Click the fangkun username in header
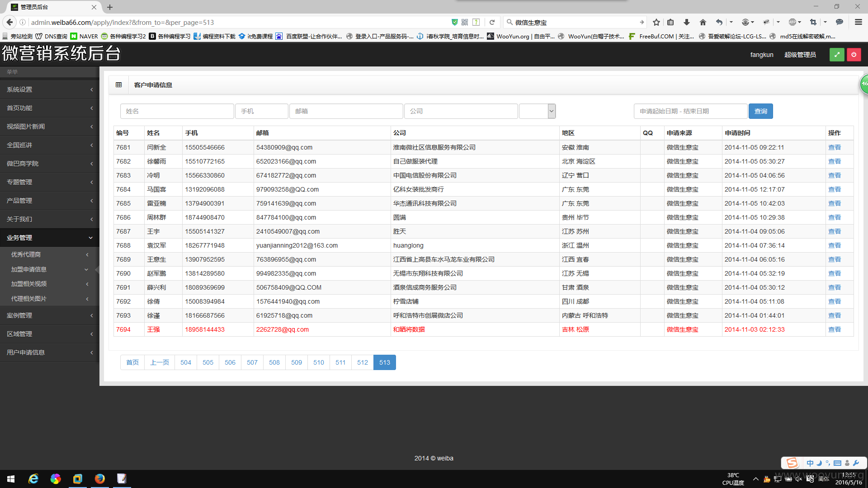The width and height of the screenshot is (868, 488). coord(762,55)
